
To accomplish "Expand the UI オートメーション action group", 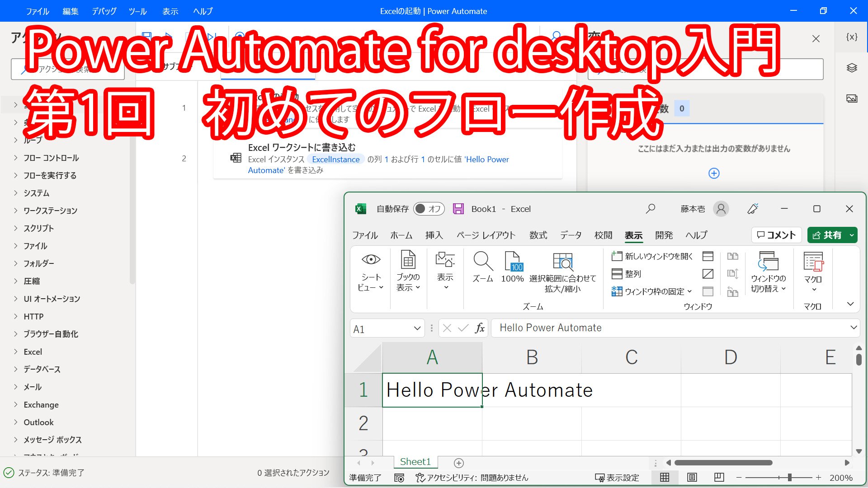I will 16,299.
